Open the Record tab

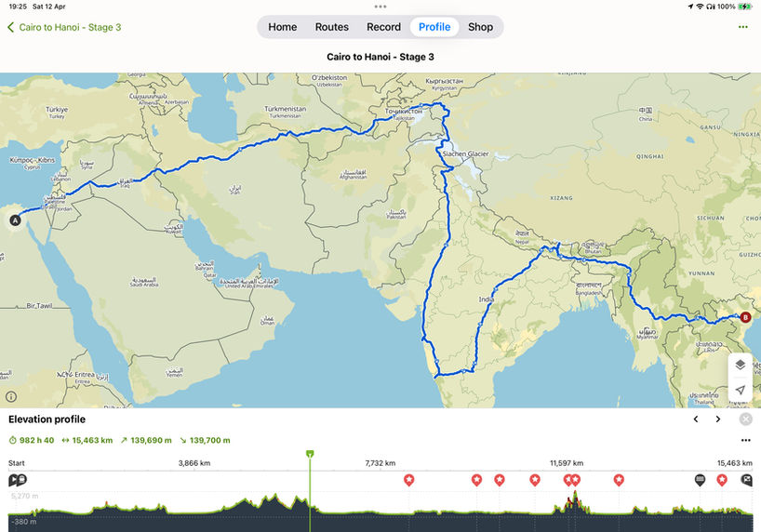tap(383, 27)
